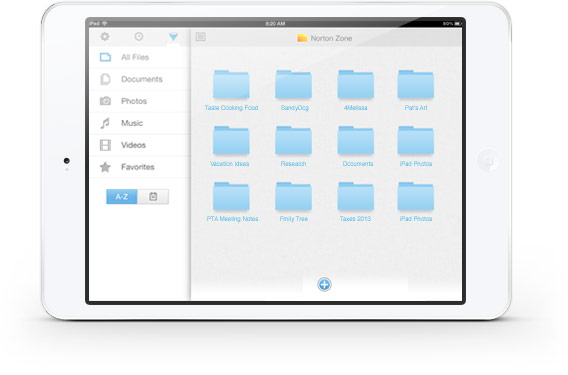
Task: Switch sorting to A-Z
Action: [x=122, y=197]
